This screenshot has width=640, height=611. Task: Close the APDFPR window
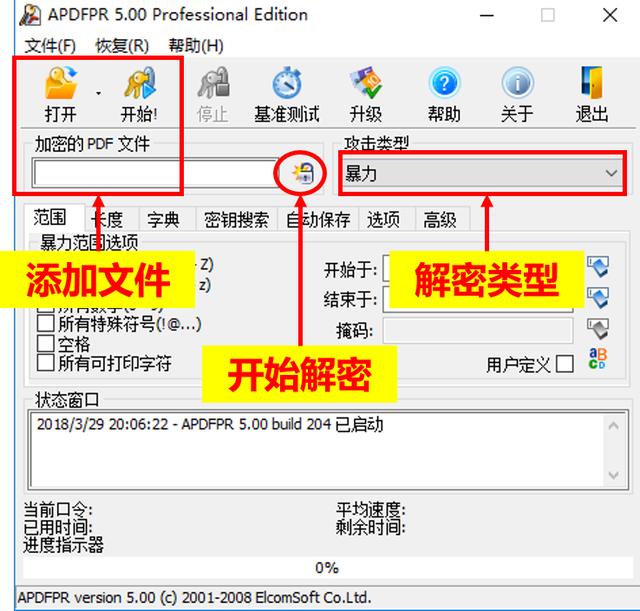pos(610,16)
